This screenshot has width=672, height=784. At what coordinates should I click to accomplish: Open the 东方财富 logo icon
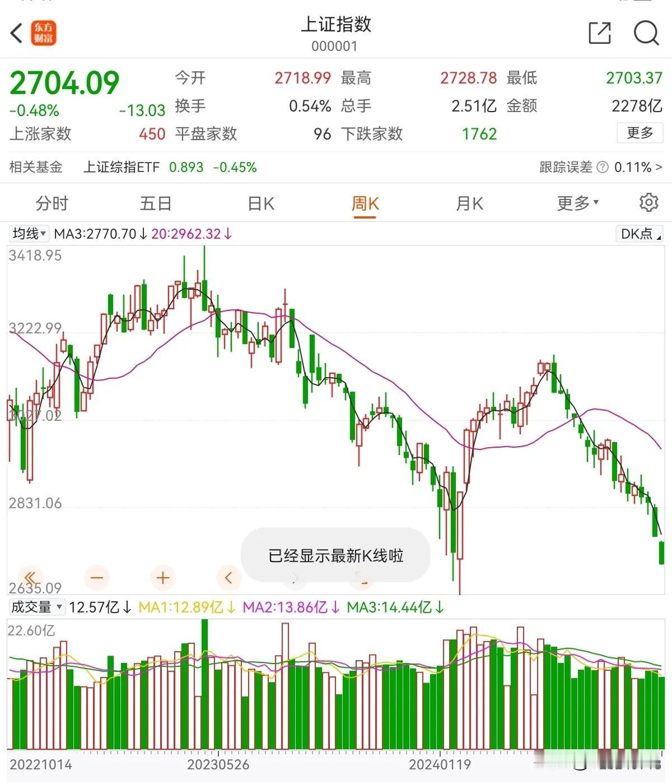[44, 33]
